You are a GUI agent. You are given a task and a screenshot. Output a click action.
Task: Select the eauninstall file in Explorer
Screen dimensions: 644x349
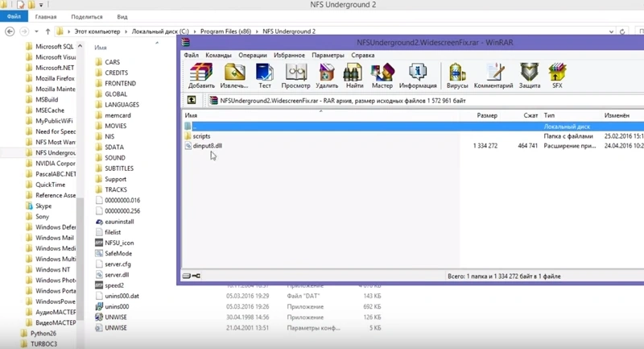pos(114,222)
